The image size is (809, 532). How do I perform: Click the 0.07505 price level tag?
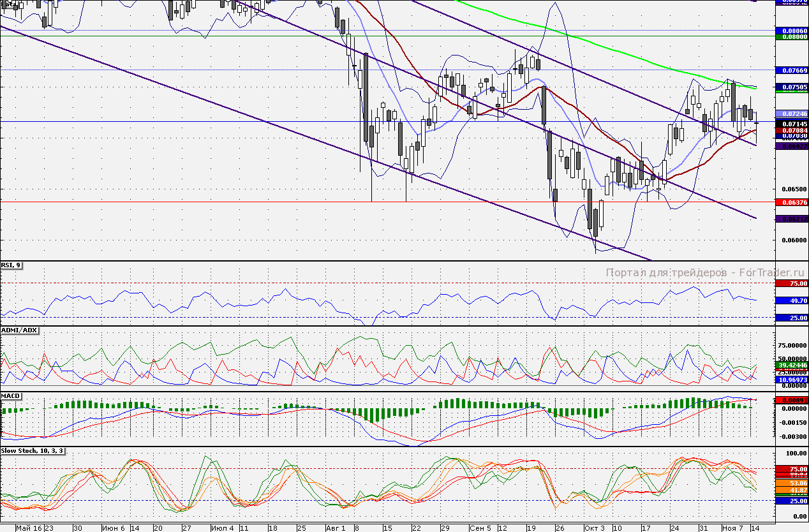tap(792, 87)
